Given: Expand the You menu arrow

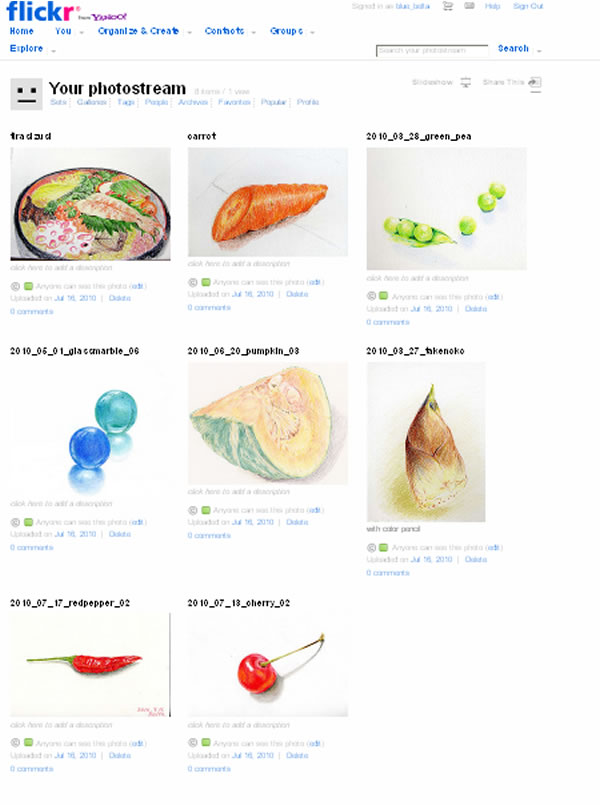Looking at the screenshot, I should pos(81,33).
